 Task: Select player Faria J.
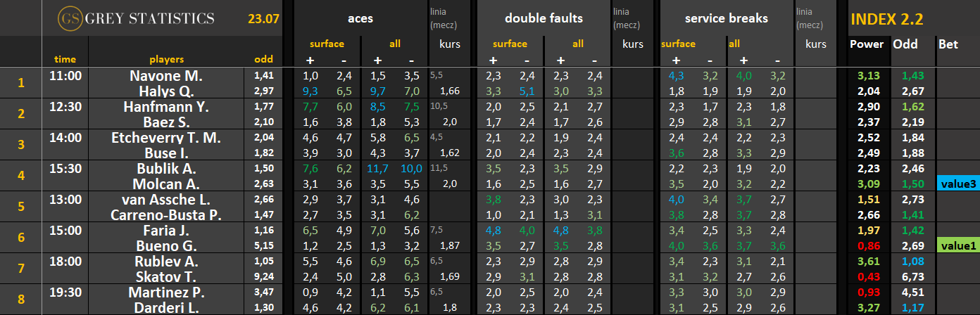tap(166, 230)
